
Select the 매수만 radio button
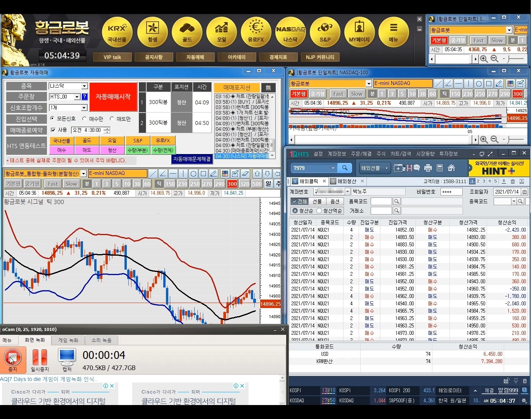pos(85,118)
